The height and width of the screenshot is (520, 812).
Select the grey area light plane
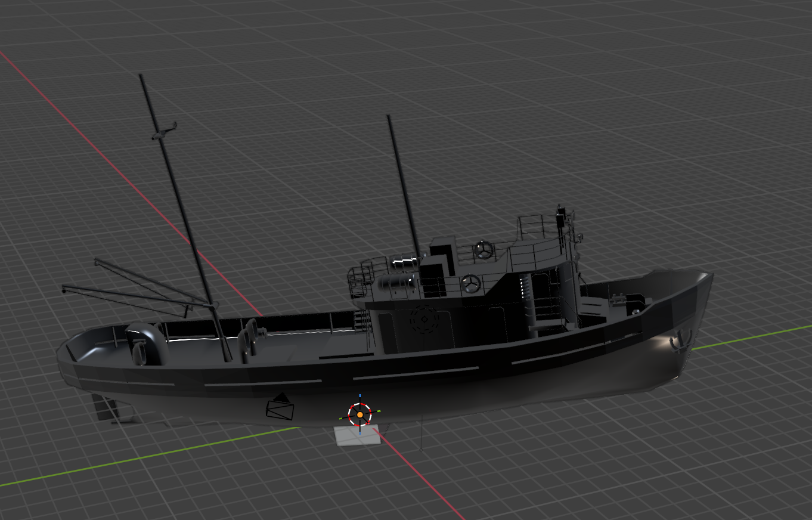(357, 436)
